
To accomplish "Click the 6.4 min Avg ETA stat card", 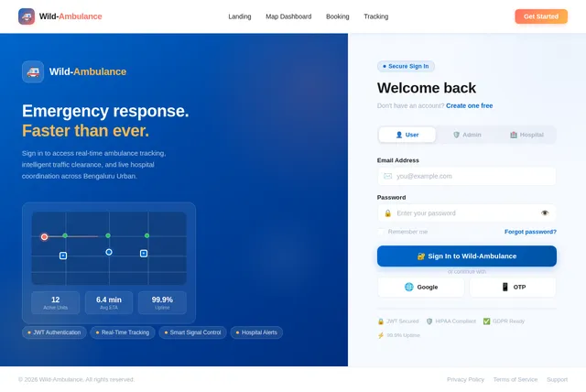I will pos(109,302).
